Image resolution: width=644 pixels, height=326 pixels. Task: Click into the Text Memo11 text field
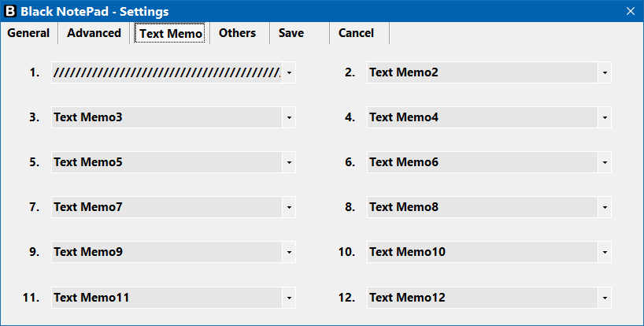[167, 298]
